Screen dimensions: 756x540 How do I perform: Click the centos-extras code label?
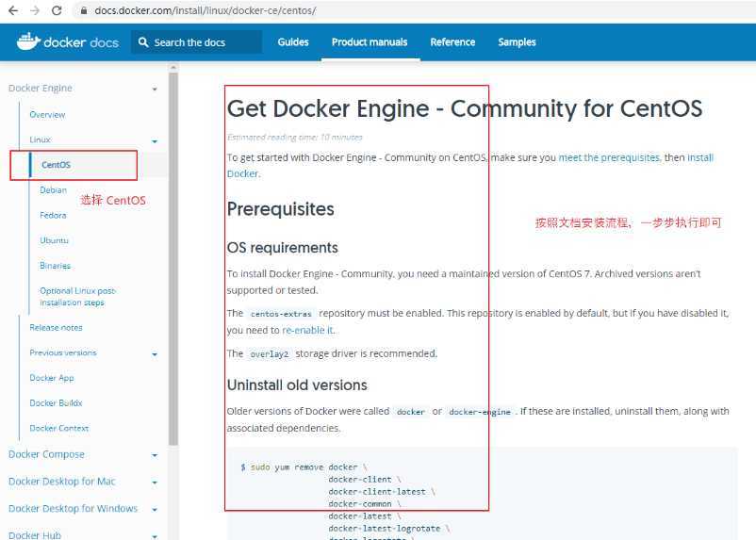281,314
